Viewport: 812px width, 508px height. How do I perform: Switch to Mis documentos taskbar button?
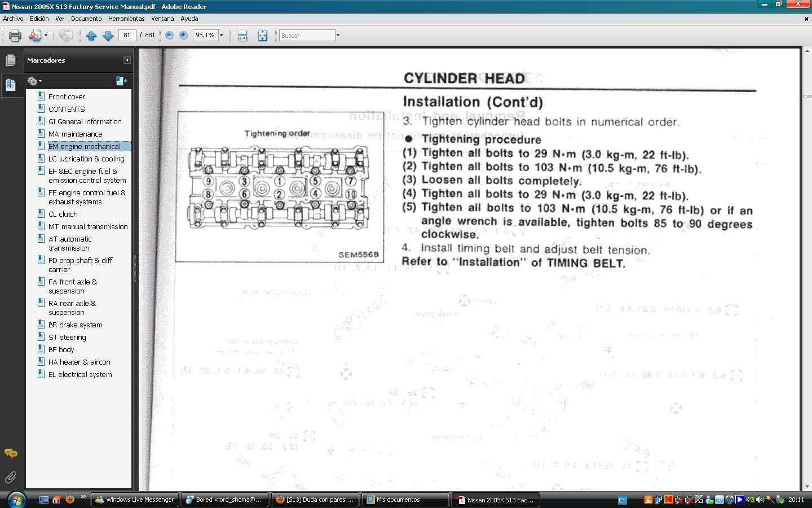pos(405,500)
